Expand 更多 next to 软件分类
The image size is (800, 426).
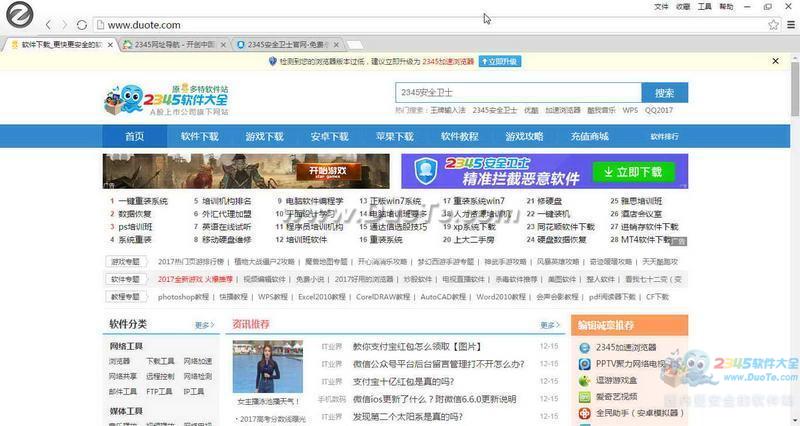pyautogui.click(x=204, y=325)
